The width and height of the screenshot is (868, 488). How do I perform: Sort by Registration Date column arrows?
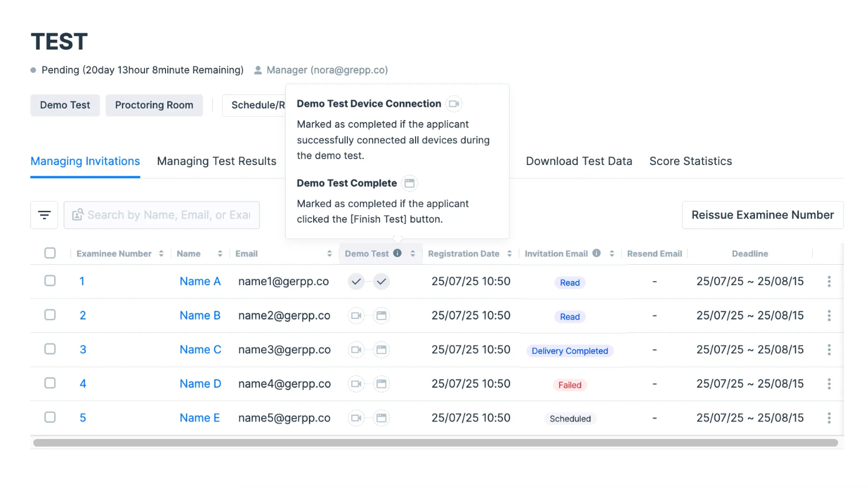click(x=509, y=254)
